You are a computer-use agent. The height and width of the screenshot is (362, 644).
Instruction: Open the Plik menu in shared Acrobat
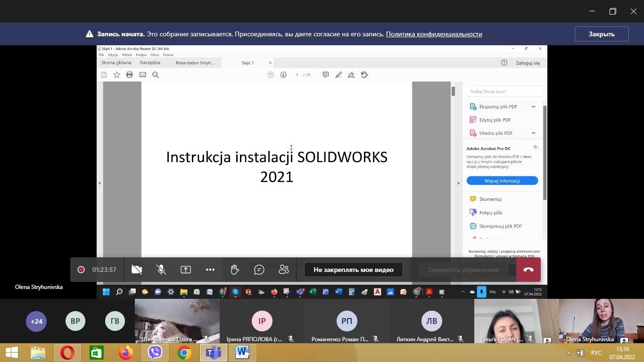pyautogui.click(x=101, y=55)
